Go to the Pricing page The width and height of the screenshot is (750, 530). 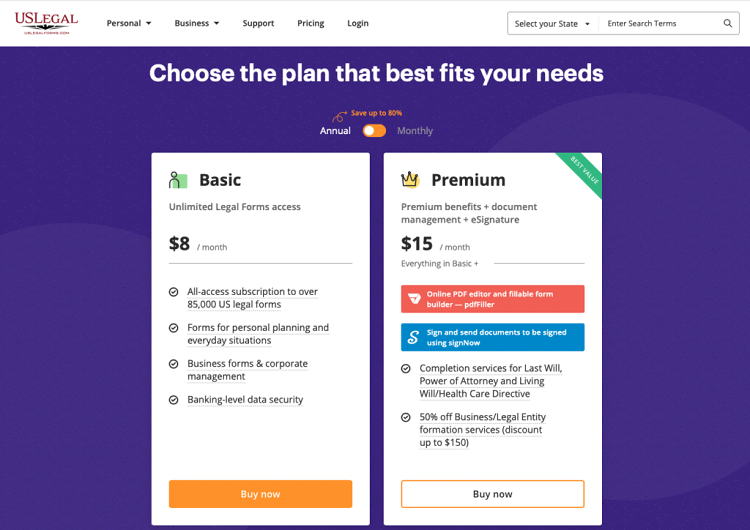click(310, 23)
